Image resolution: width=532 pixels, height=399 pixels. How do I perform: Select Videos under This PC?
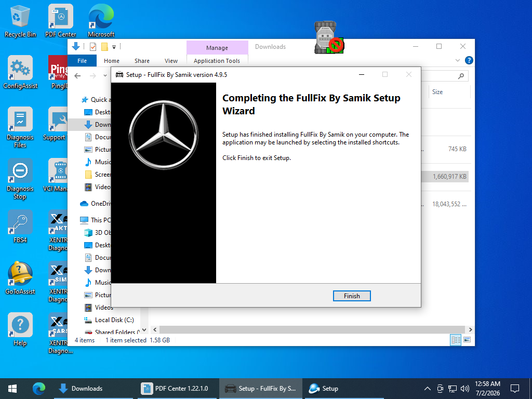[x=98, y=308]
